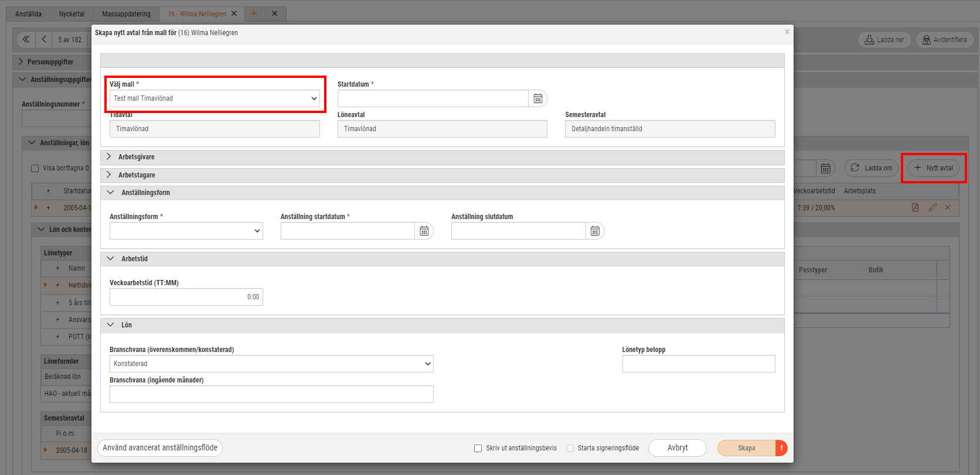Focus the Anställning startdatum input field
This screenshot has width=980, height=475.
click(x=348, y=231)
